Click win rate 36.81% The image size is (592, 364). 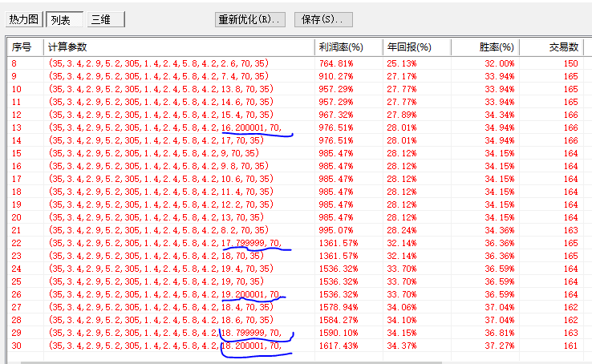pyautogui.click(x=500, y=333)
